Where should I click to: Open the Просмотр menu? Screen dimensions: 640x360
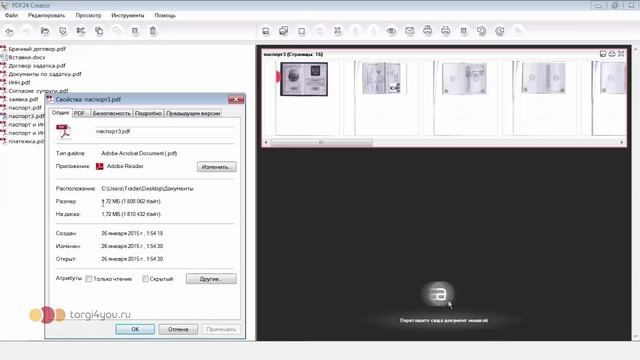(x=88, y=15)
